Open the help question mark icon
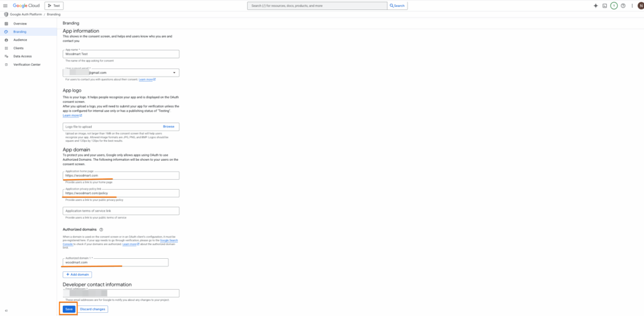Screen dimensions: 644x316 [x=623, y=6]
